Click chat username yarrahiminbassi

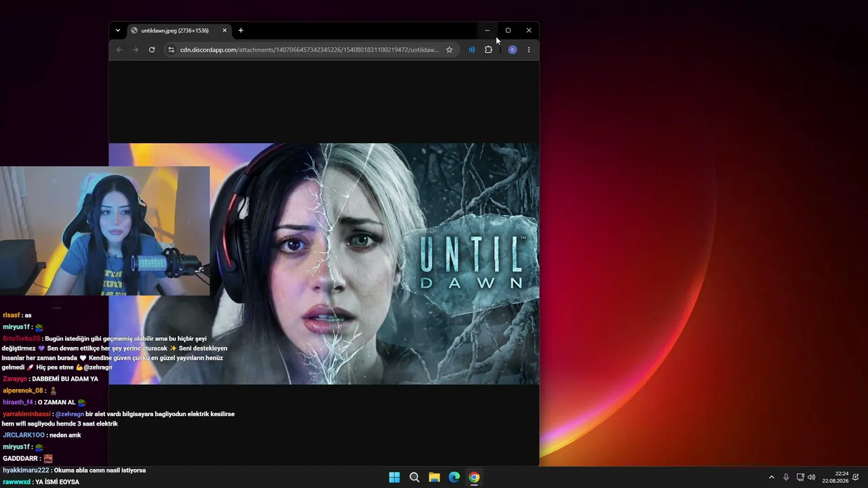[26, 414]
